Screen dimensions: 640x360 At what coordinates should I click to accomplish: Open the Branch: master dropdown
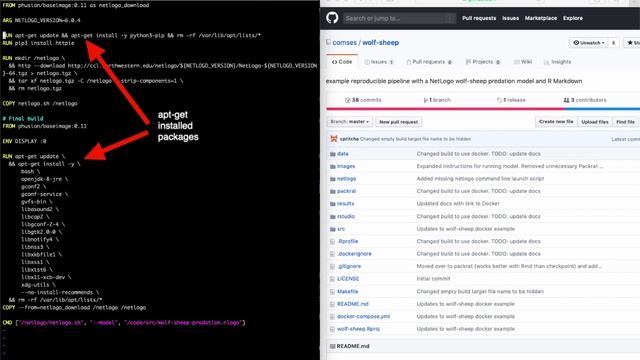click(x=350, y=122)
